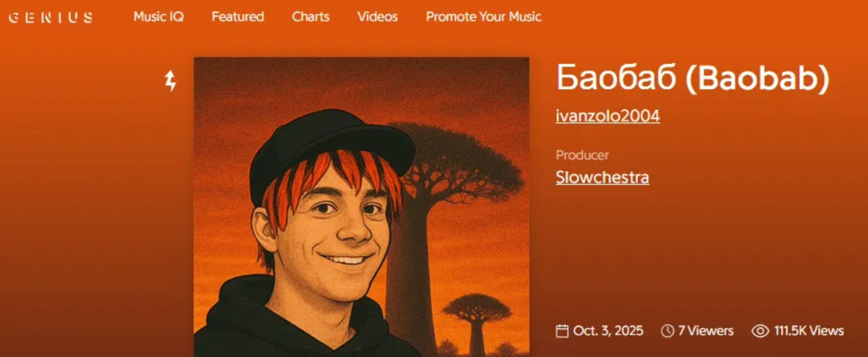Image resolution: width=868 pixels, height=357 pixels.
Task: Open the producer Slowchestra link
Action: (603, 177)
